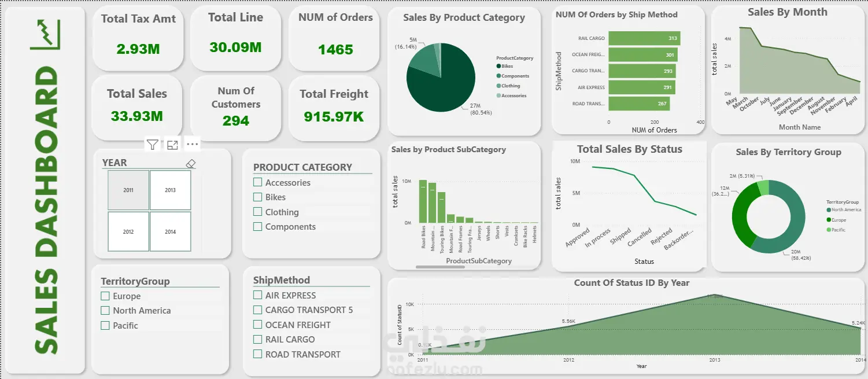This screenshot has height=379, width=868.
Task: Click the Road Bikes bar in subcategory chart
Action: coord(423,201)
